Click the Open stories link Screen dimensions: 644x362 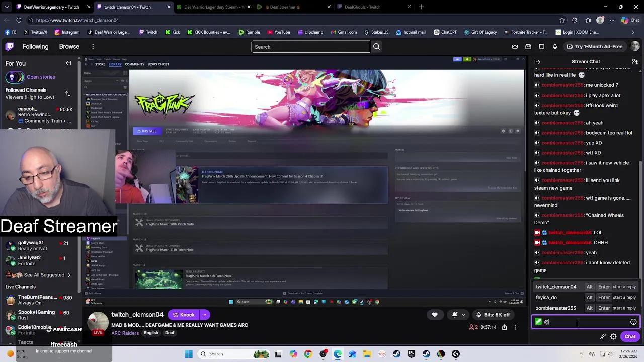(x=41, y=77)
